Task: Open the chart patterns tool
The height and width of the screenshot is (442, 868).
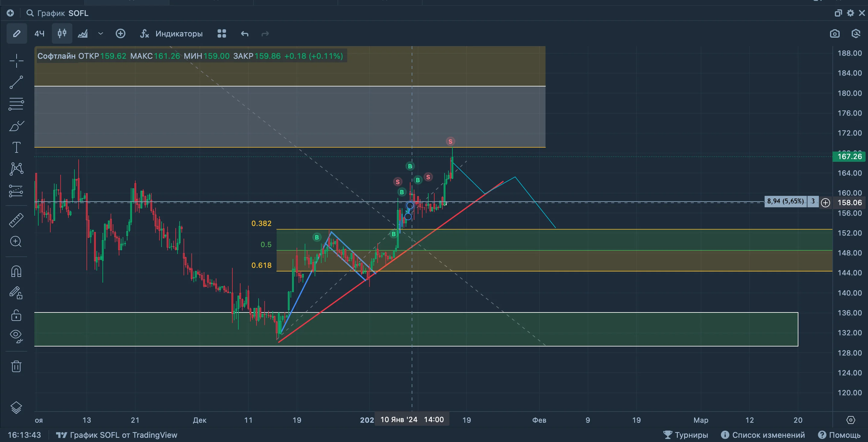Action: pyautogui.click(x=16, y=169)
